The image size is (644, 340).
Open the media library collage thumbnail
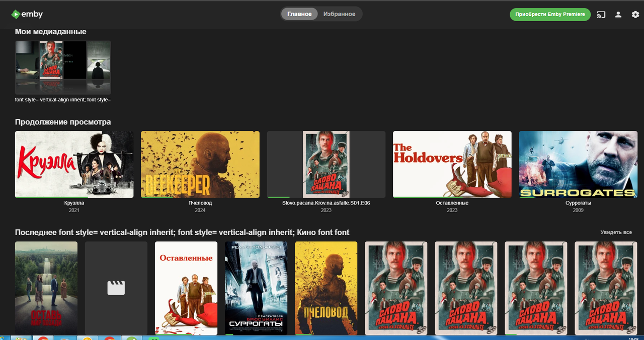[63, 67]
